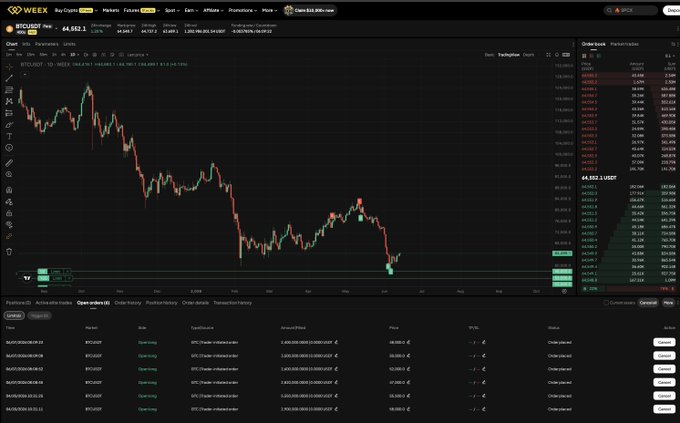Open the Market trades tab

624,44
